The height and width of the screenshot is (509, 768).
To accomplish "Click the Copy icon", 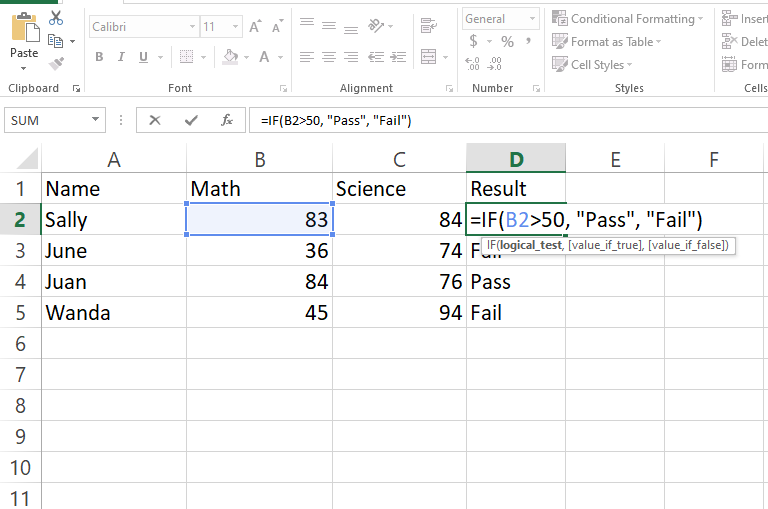I will tap(55, 41).
